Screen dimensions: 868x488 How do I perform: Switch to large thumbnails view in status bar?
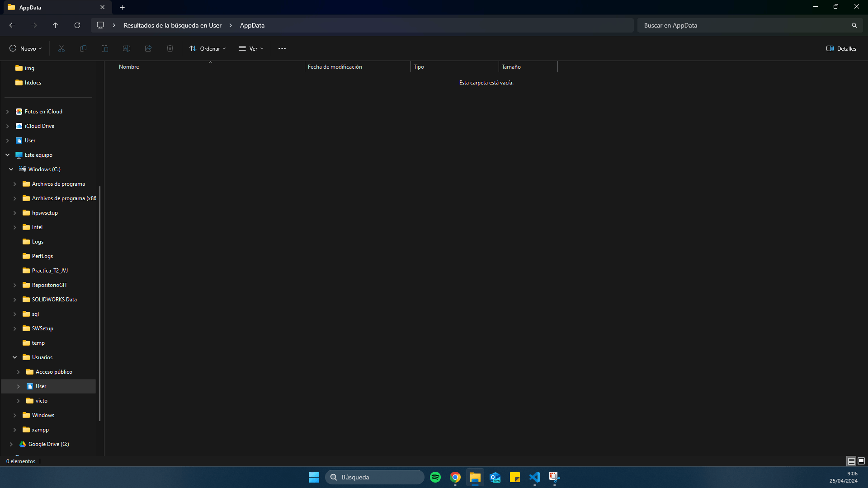861,461
